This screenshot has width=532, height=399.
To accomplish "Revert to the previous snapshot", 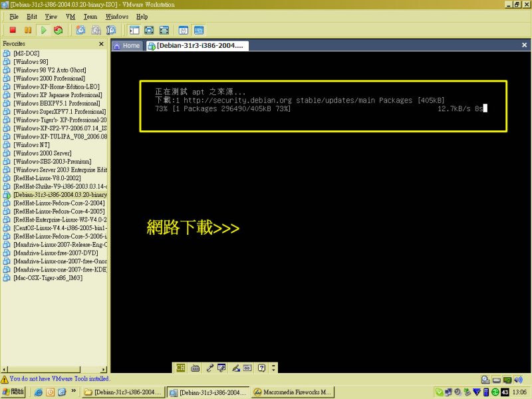I will click(96, 30).
